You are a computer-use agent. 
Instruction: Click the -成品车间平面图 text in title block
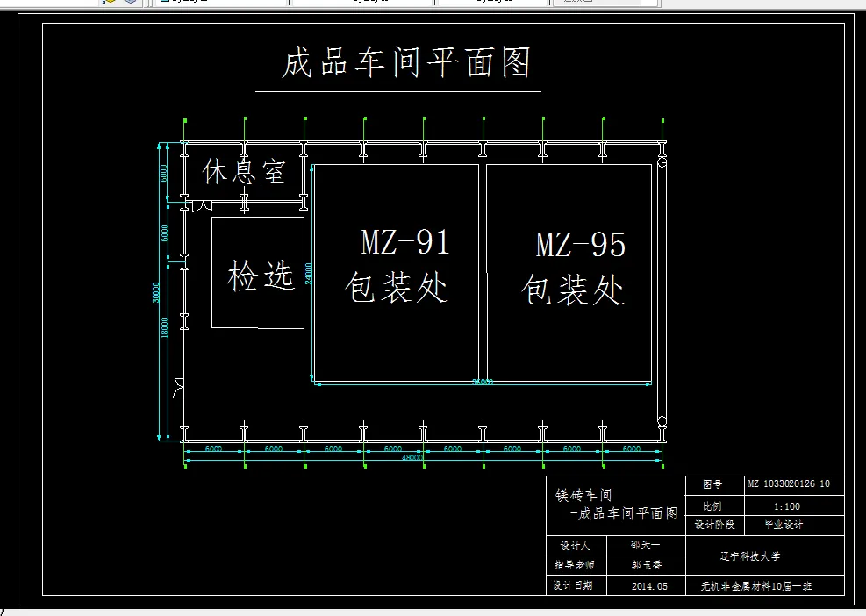pyautogui.click(x=624, y=514)
